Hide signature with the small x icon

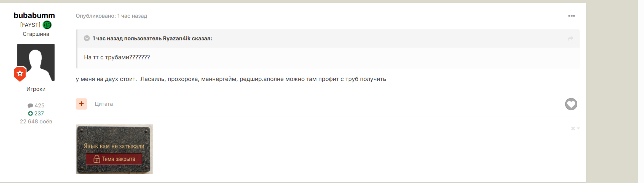tap(573, 129)
